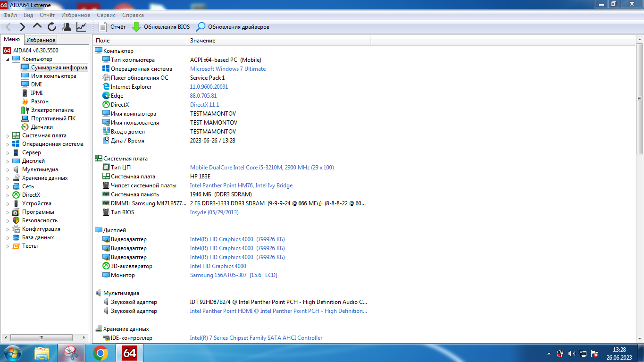Expand the Сеть tree node
Image resolution: width=644 pixels, height=362 pixels.
pos(8,186)
